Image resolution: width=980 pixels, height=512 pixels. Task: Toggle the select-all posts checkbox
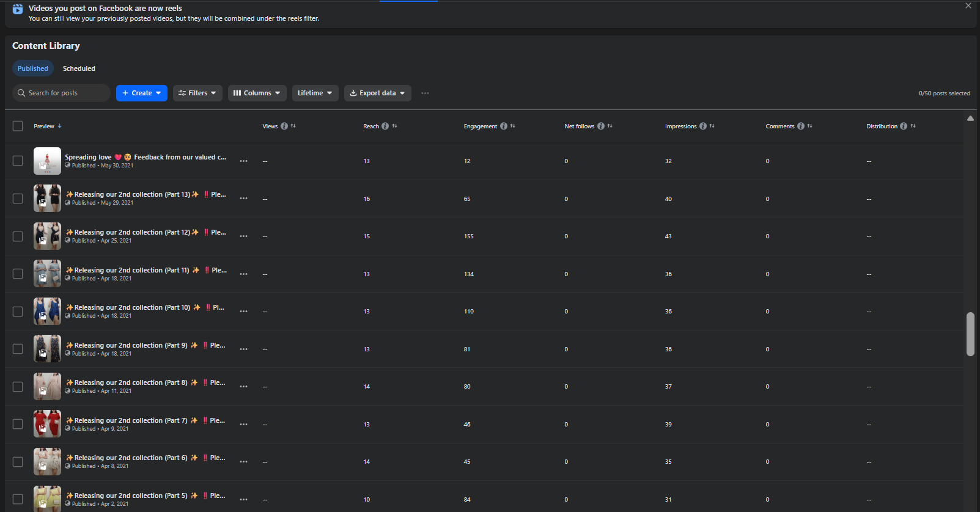click(18, 126)
